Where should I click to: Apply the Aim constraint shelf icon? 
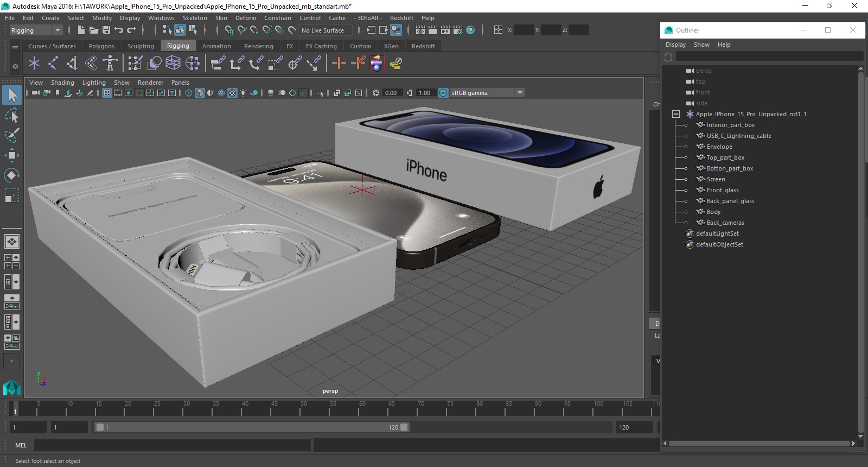294,64
